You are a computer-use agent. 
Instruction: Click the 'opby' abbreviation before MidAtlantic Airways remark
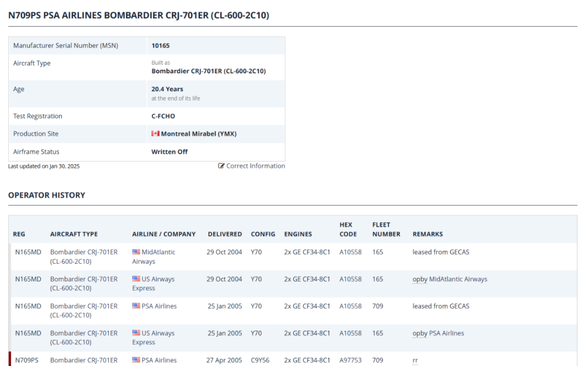pyautogui.click(x=420, y=280)
